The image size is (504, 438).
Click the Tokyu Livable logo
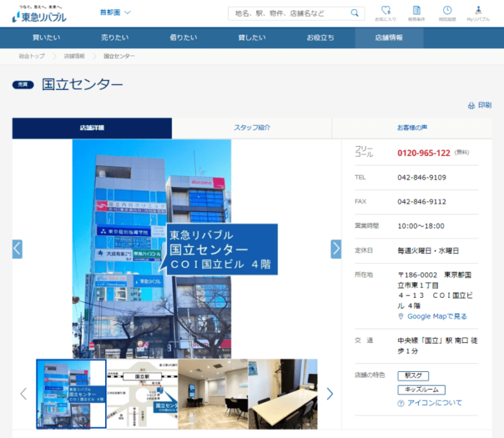(39, 14)
